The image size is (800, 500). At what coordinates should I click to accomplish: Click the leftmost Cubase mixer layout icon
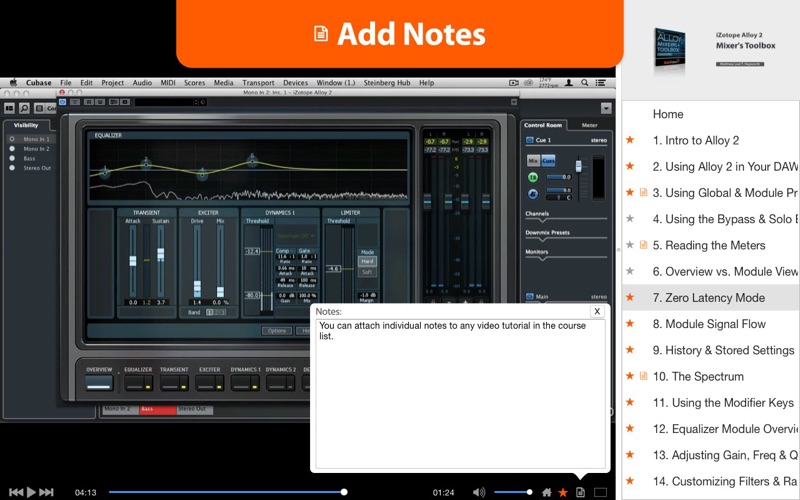pos(9,108)
